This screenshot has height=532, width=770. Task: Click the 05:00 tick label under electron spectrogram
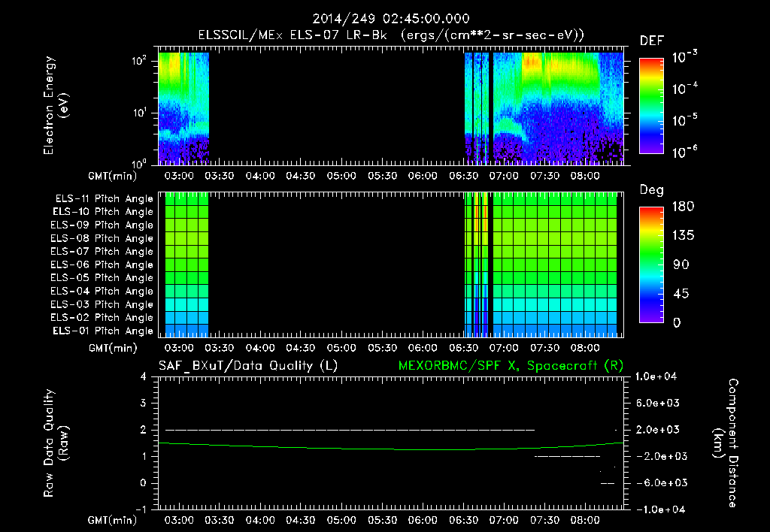[x=341, y=176]
